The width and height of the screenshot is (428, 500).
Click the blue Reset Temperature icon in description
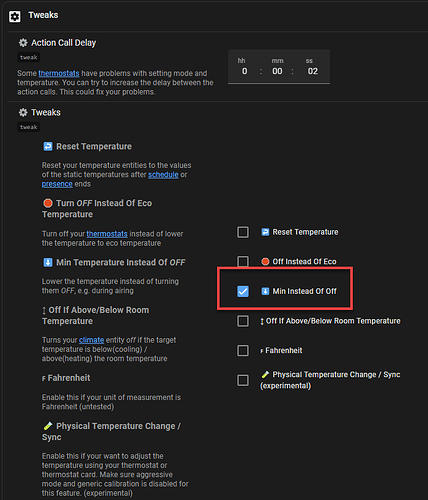pos(48,146)
